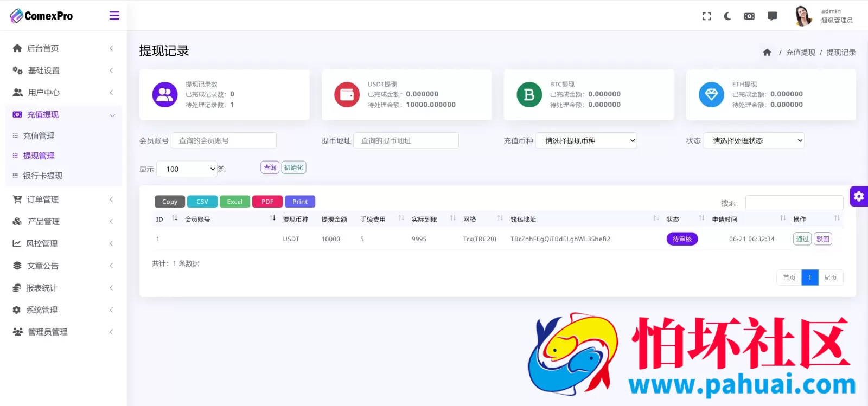Click the blue diamond ETH icon on the ETH提现 card
868x406 pixels.
712,95
